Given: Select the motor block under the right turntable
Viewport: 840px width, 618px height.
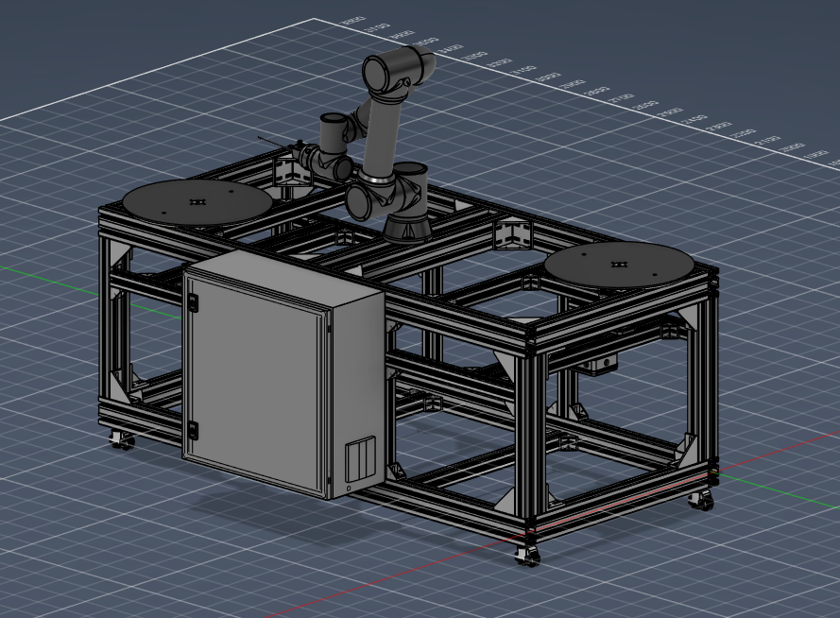Looking at the screenshot, I should (599, 366).
